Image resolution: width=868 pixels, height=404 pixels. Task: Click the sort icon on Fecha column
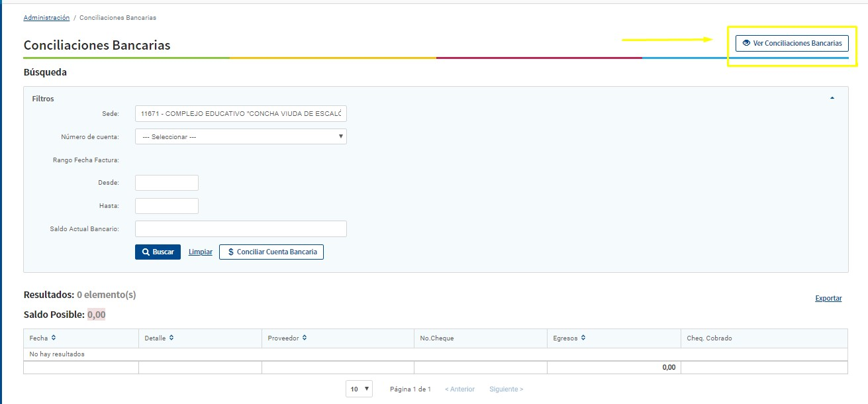pyautogui.click(x=54, y=338)
